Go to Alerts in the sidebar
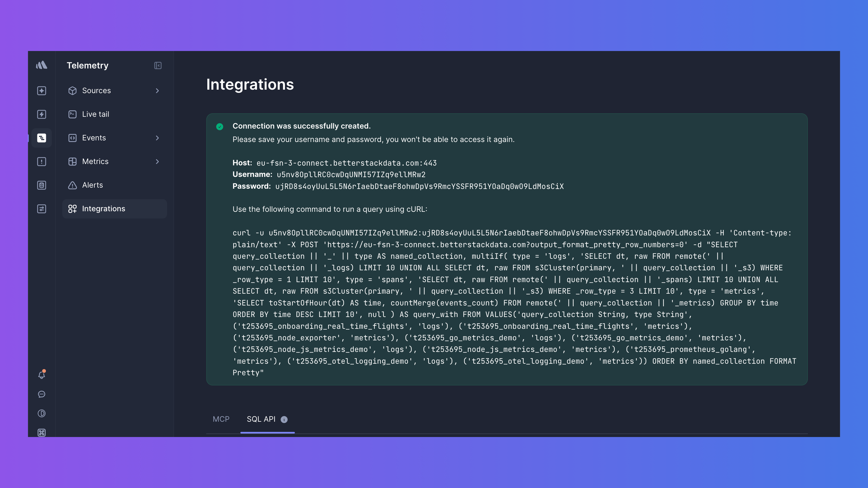 (115, 185)
